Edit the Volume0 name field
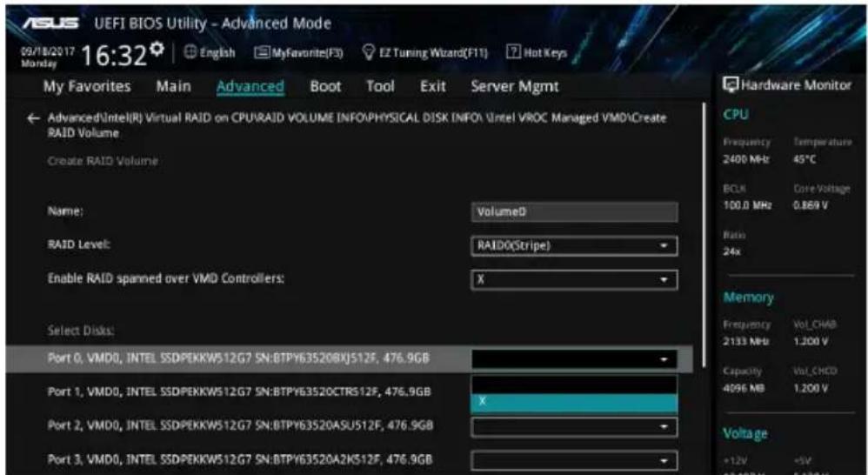 (574, 212)
